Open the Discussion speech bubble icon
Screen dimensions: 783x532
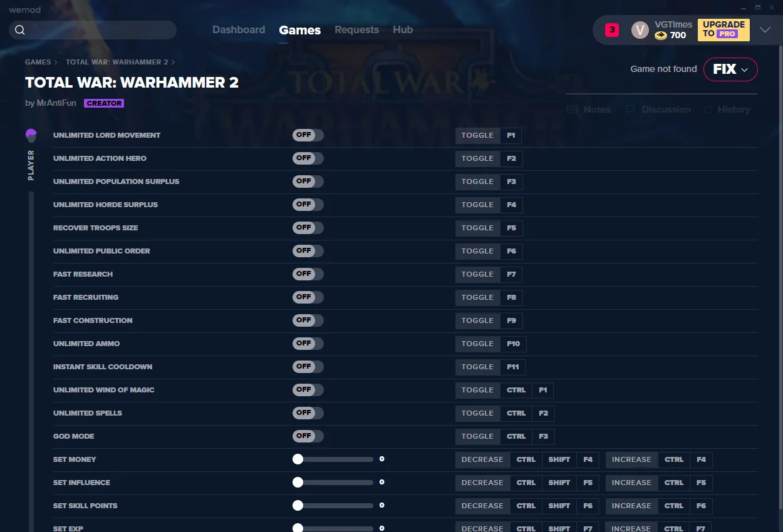630,110
